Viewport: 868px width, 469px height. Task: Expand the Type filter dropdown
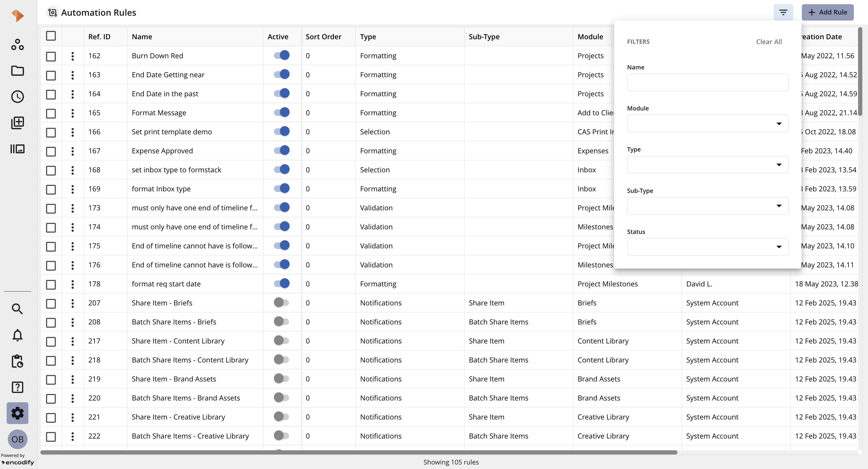708,165
